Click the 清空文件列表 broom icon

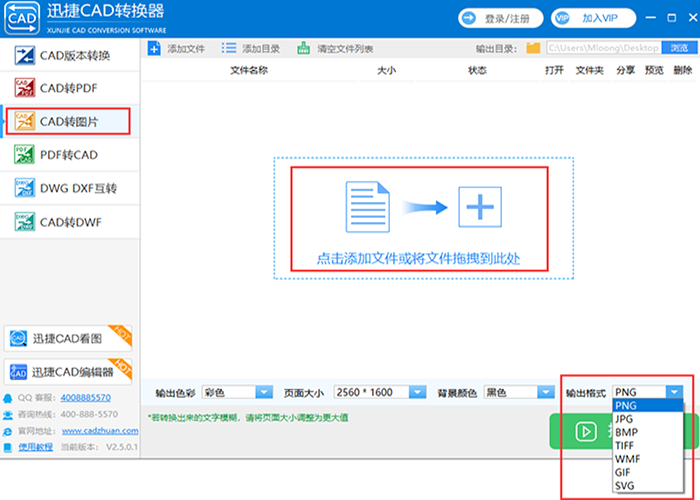tap(304, 48)
